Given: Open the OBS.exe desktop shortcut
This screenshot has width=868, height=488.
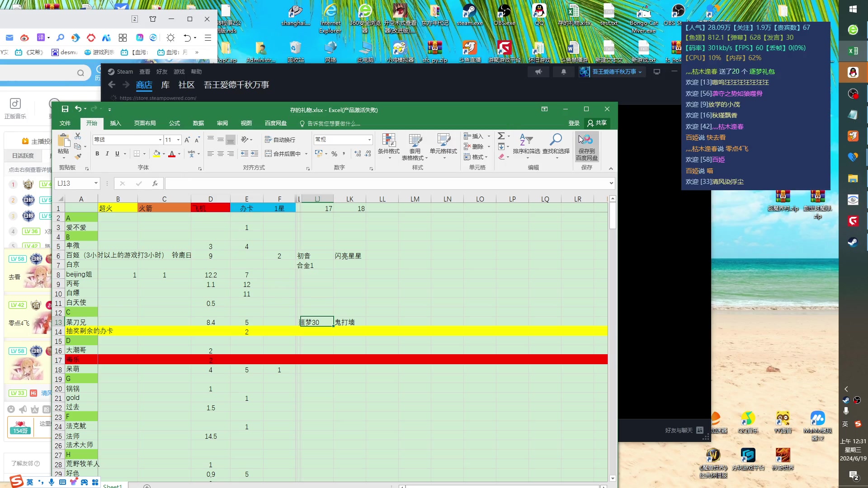Looking at the screenshot, I should [504, 15].
